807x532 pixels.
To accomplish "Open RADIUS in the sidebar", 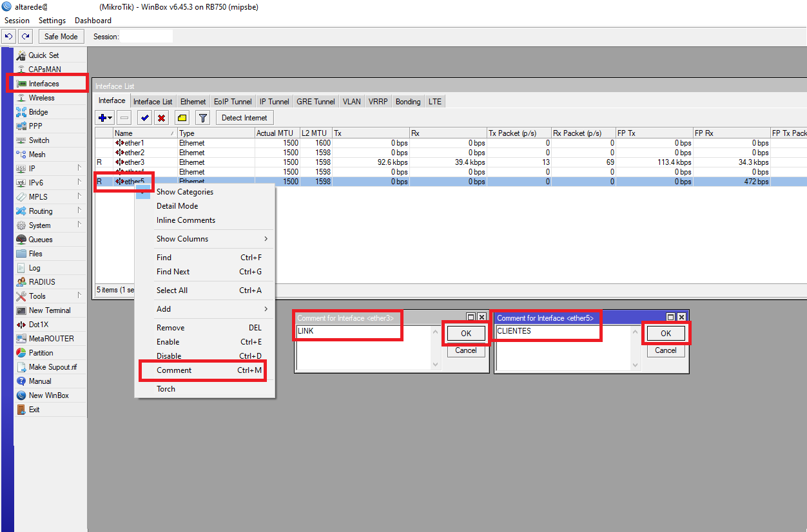I will pyautogui.click(x=50, y=282).
